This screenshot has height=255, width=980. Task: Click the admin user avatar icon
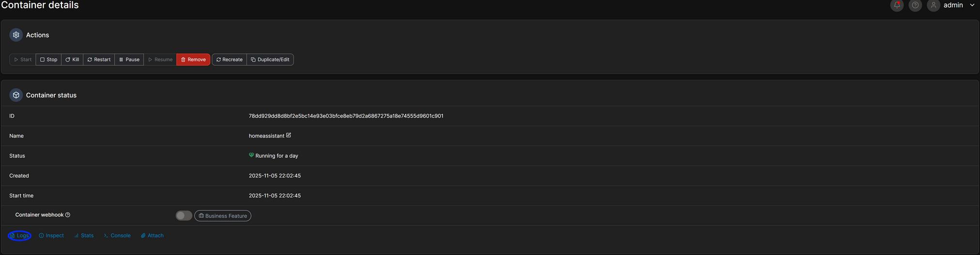point(933,5)
